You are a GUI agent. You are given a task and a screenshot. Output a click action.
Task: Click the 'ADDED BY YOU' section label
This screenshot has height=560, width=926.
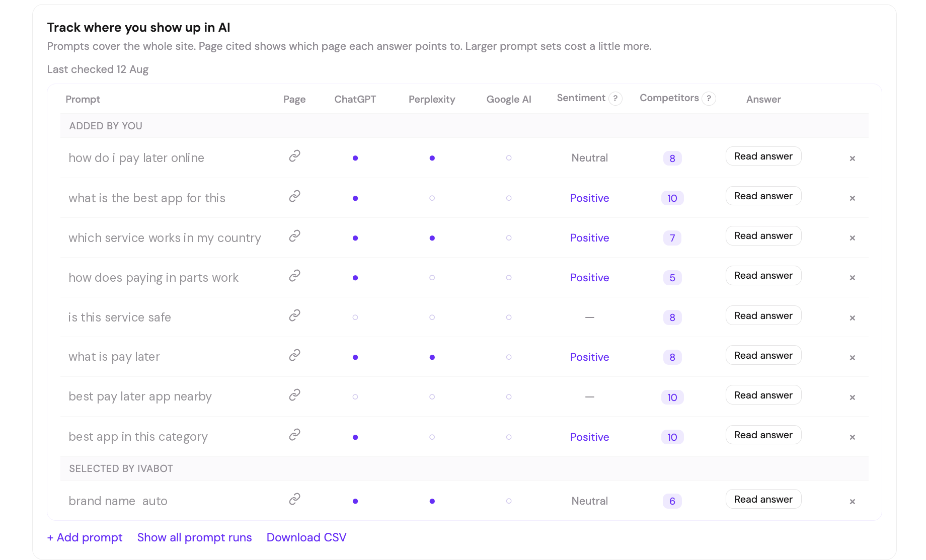click(106, 126)
